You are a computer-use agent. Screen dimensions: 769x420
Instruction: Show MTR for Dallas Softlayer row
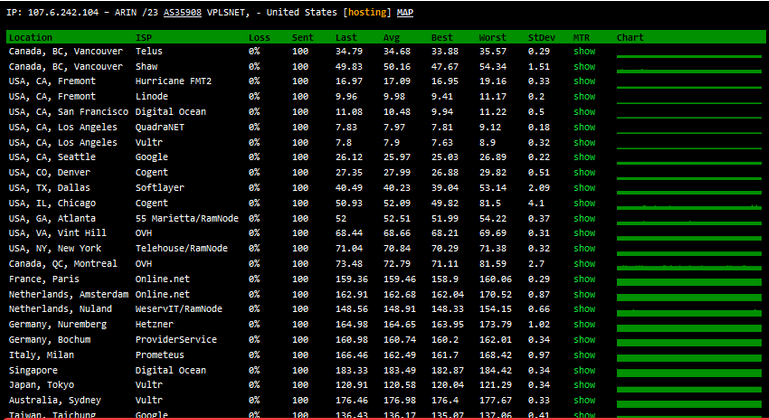pyautogui.click(x=584, y=187)
